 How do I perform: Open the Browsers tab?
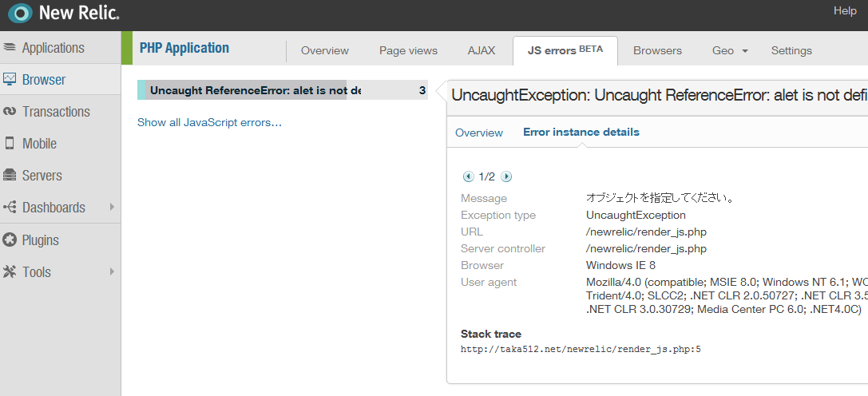point(657,50)
